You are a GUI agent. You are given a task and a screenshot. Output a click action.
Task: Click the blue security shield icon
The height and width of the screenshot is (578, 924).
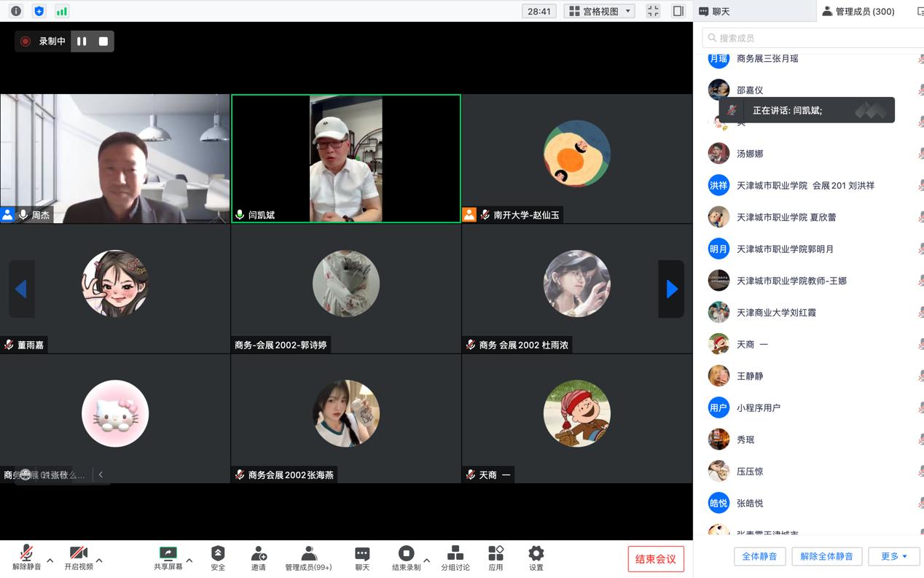pyautogui.click(x=39, y=11)
